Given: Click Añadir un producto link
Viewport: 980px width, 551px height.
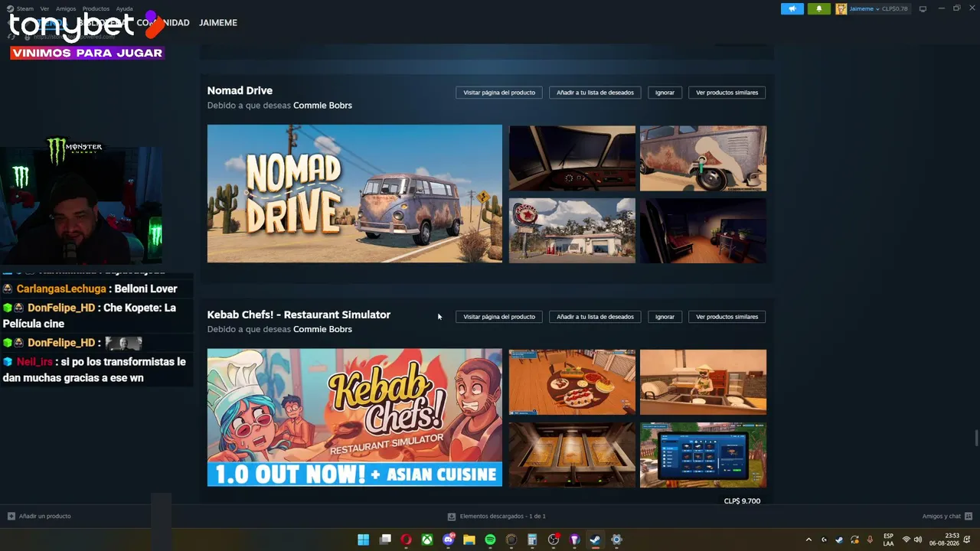Looking at the screenshot, I should click(44, 517).
